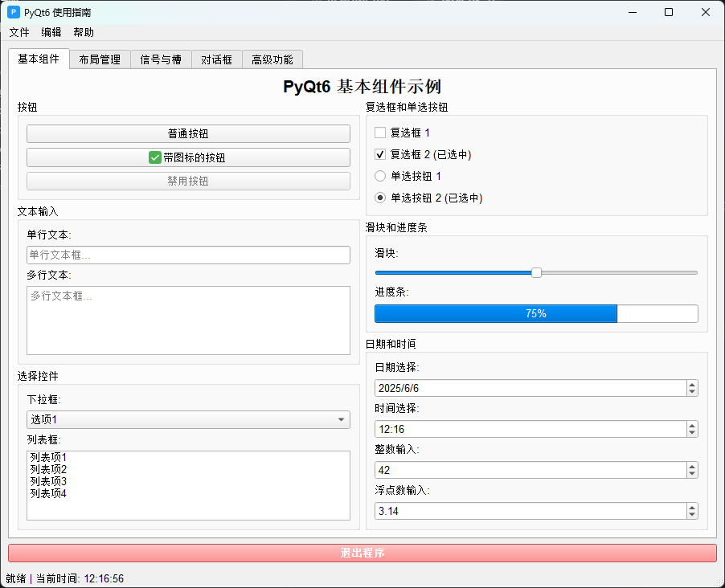
Task: Click the up arrow on the 2025/6/6 date field
Action: (x=691, y=384)
